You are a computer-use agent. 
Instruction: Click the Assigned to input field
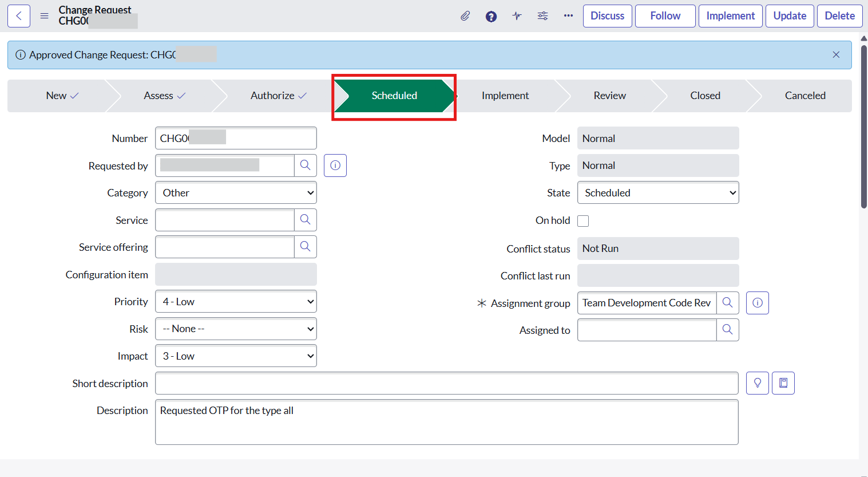[647, 330]
